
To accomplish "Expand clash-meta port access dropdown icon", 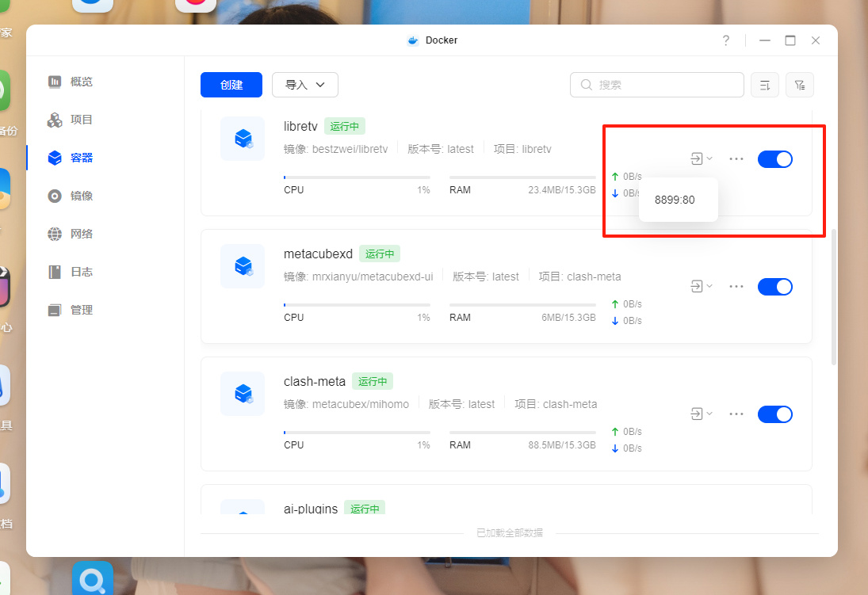I will click(702, 414).
